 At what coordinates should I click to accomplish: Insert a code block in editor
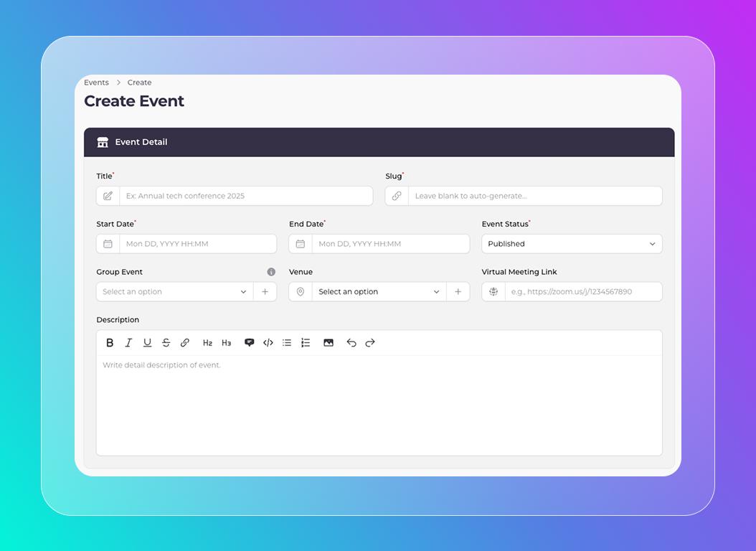268,343
